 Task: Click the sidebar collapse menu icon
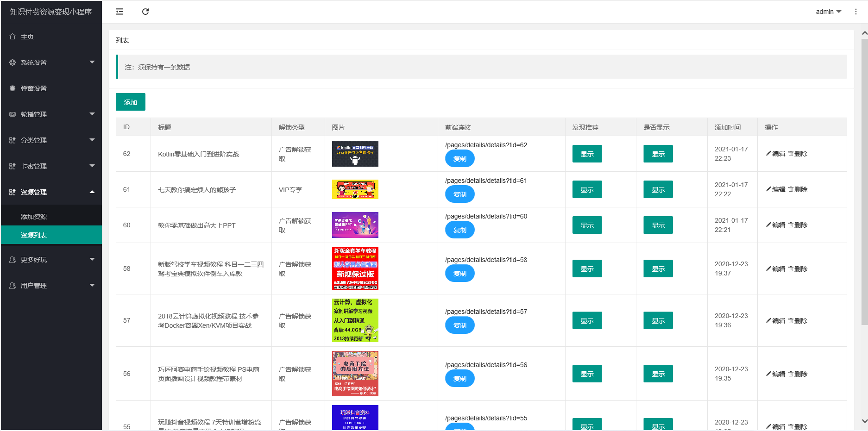(120, 12)
